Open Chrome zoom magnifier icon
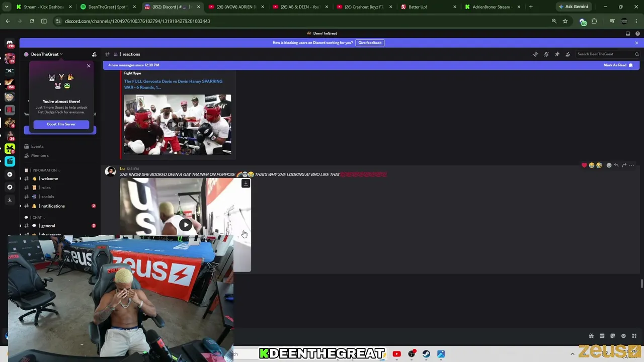This screenshot has height=362, width=644. tap(554, 21)
